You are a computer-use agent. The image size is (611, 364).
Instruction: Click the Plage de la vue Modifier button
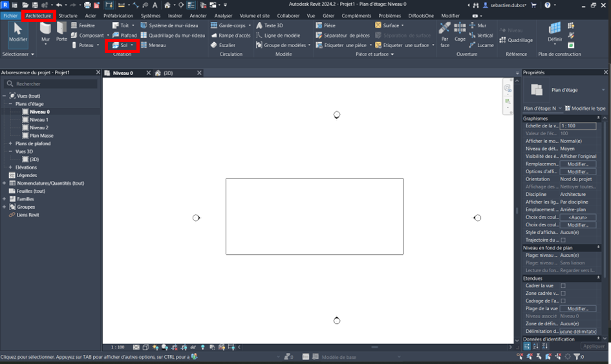click(577, 308)
